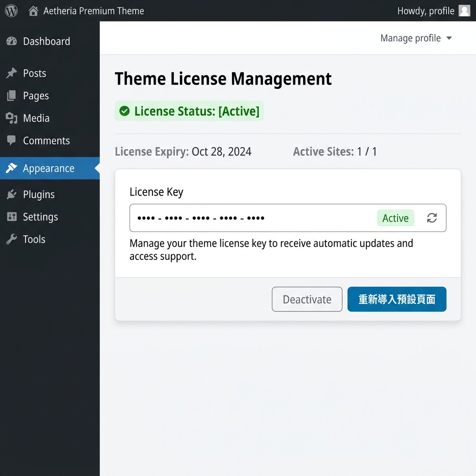The width and height of the screenshot is (476, 476).
Task: Click the Plugins plug icon
Action: [12, 194]
